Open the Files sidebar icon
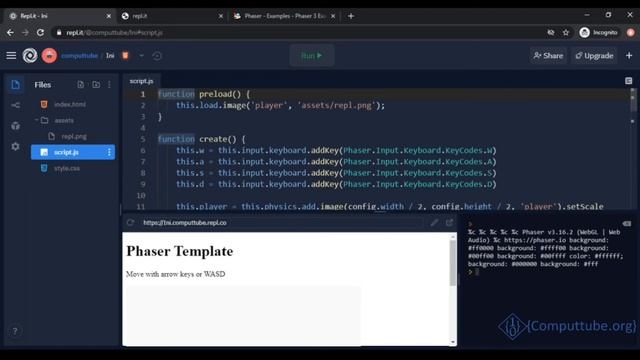The image size is (640, 360). tap(16, 84)
